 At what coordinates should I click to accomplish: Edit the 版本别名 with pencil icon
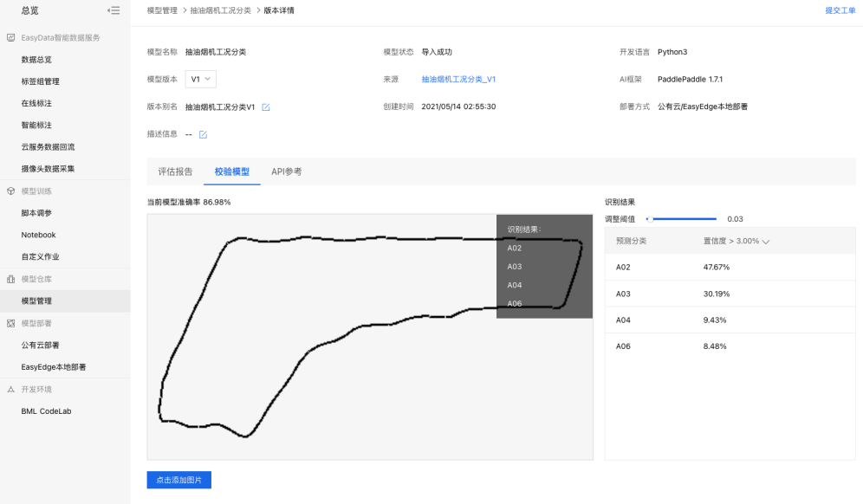point(266,107)
